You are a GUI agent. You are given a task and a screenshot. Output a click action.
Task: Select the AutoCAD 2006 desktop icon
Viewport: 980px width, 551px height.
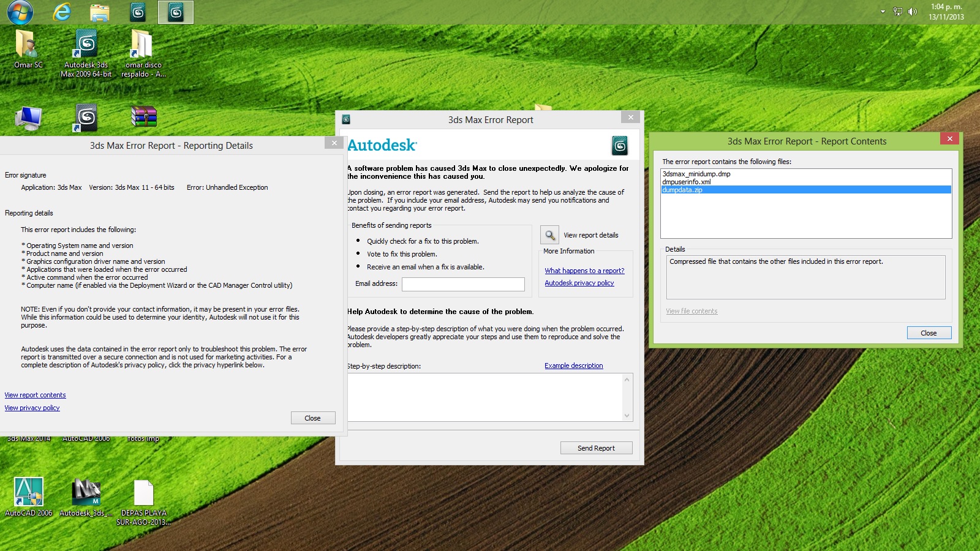[x=28, y=497]
